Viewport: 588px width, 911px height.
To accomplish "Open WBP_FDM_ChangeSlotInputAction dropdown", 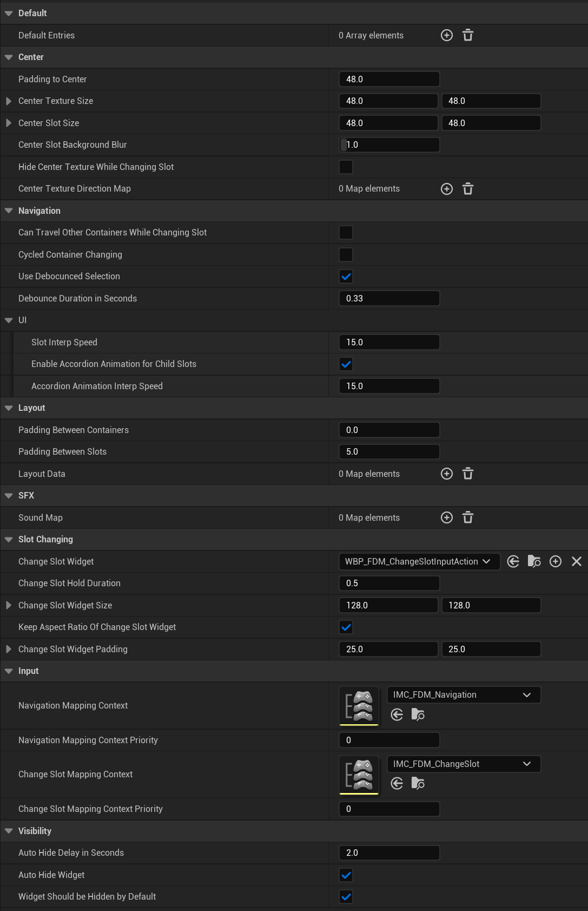I will tap(419, 561).
